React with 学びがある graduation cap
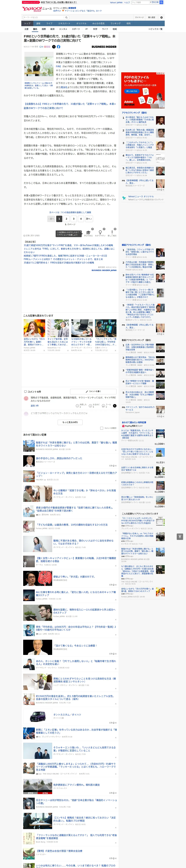This screenshot has width=186, height=868. (x=89, y=232)
